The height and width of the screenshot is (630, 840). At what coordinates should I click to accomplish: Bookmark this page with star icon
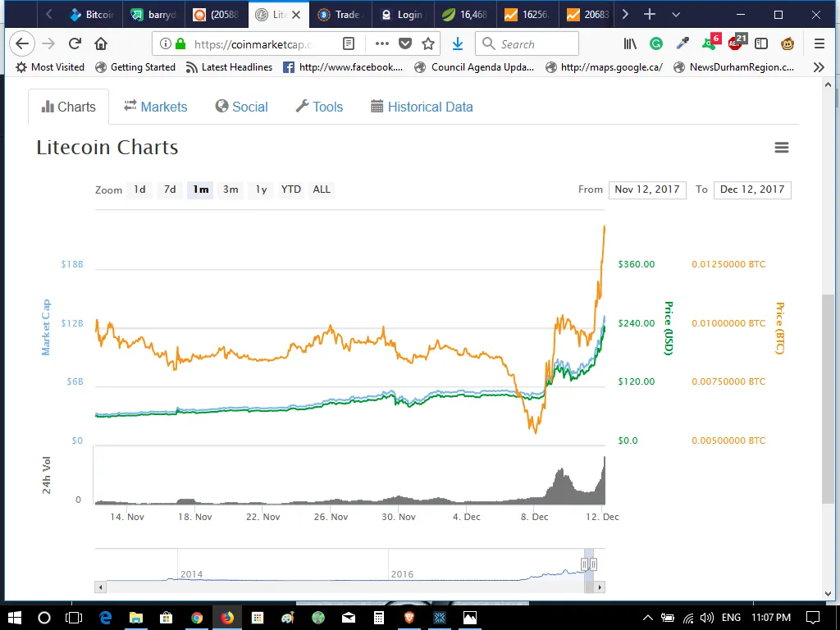tap(428, 44)
